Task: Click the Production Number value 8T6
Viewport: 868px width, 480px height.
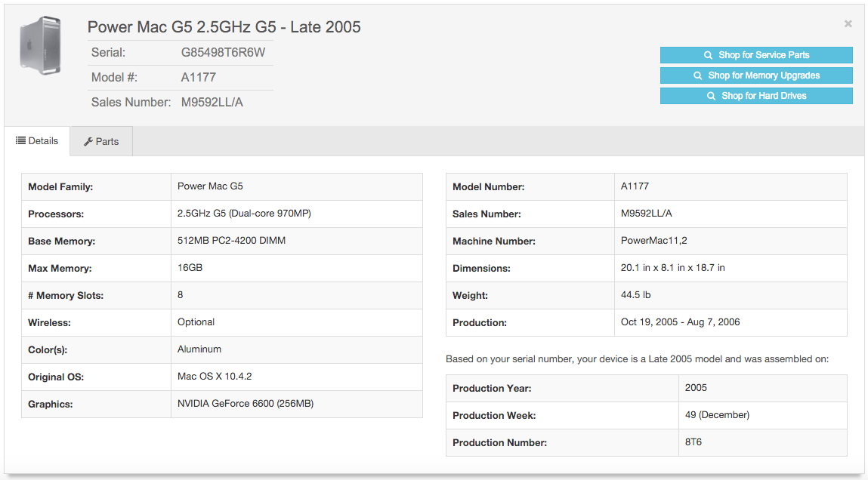Action: 693,442
